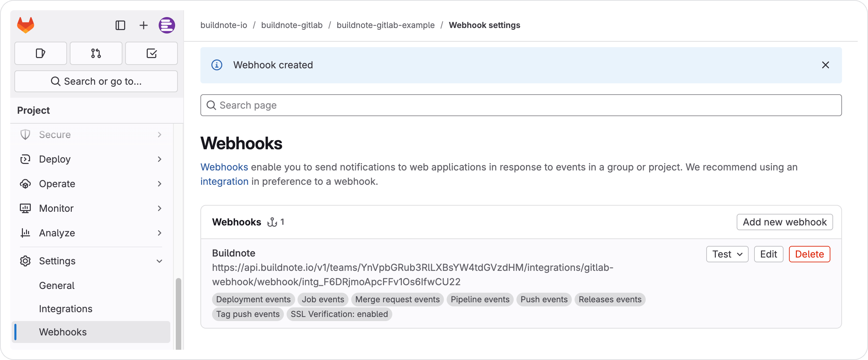
Task: Click the Analyze chart icon
Action: pos(25,233)
